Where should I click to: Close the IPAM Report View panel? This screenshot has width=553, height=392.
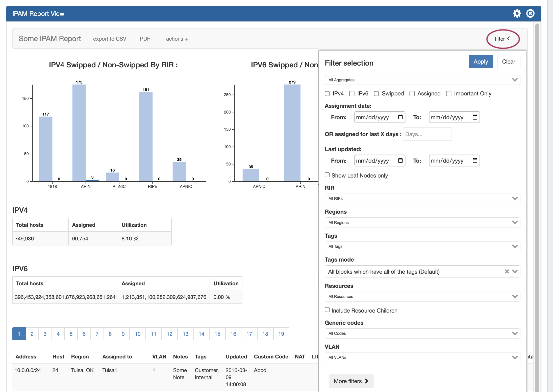pos(530,14)
